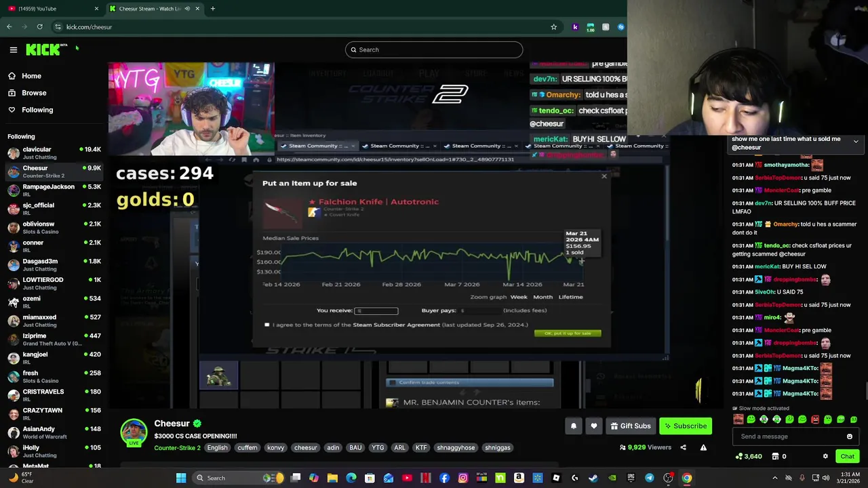
Task: Open Browse in Kick sidebar
Action: point(34,93)
